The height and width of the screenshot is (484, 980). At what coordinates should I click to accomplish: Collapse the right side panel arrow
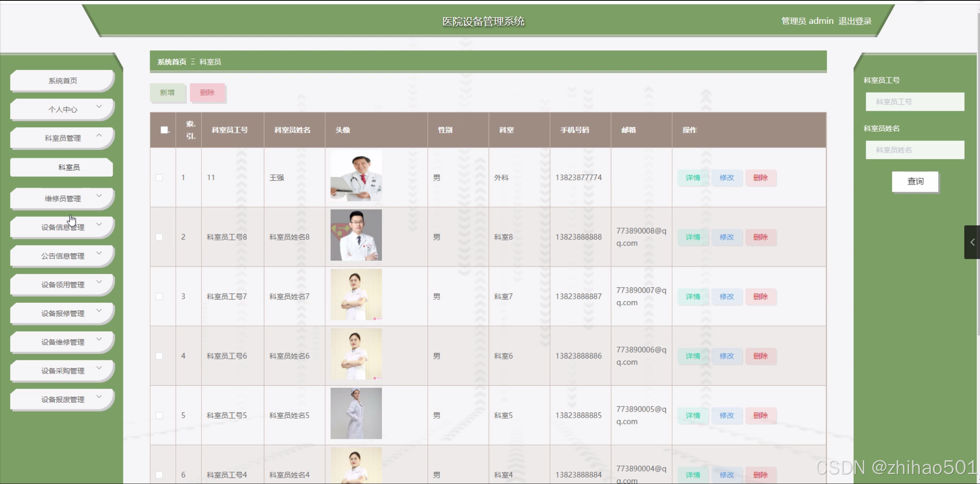(x=972, y=242)
